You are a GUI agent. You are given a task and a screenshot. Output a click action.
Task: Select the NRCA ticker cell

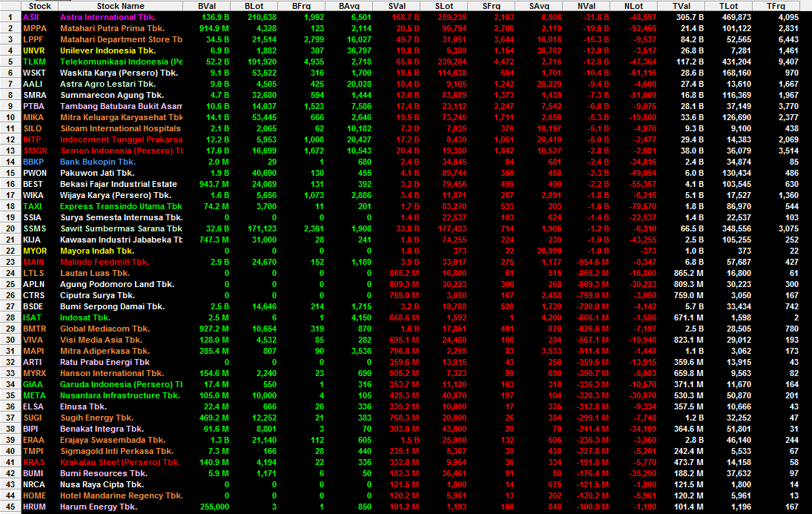(x=33, y=485)
